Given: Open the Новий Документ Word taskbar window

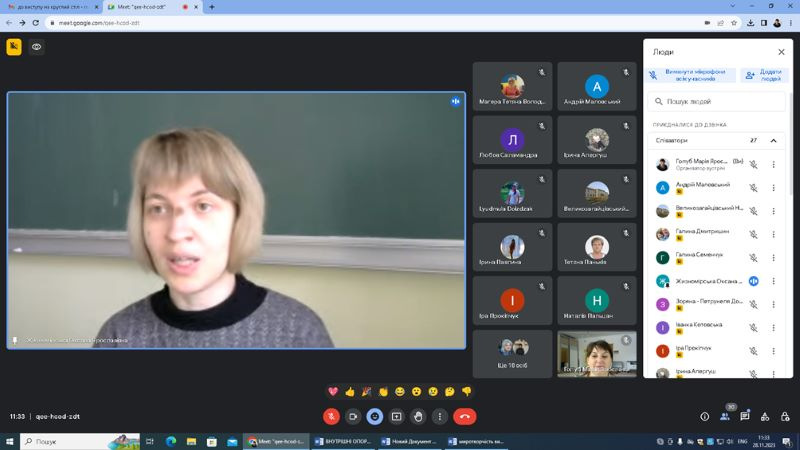Looking at the screenshot, I should (x=409, y=441).
